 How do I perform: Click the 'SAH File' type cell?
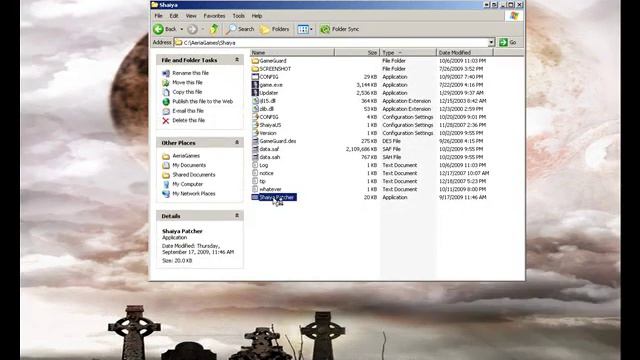click(391, 157)
